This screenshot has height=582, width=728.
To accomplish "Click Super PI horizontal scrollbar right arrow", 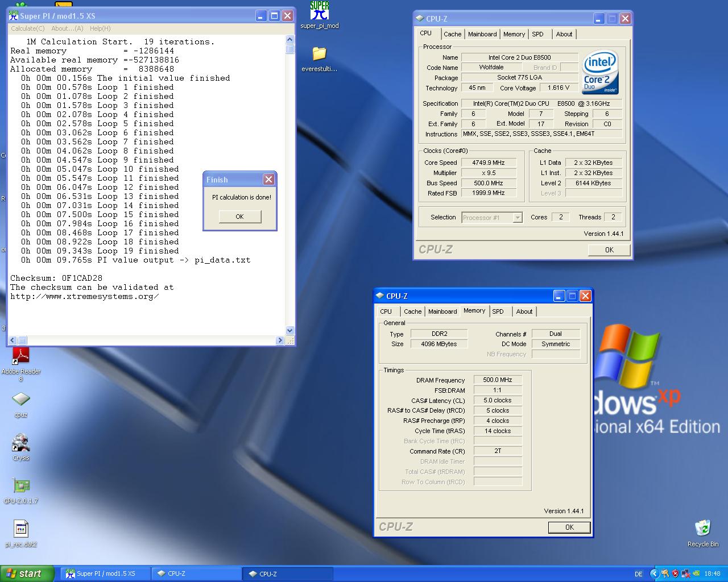I will (x=280, y=340).
